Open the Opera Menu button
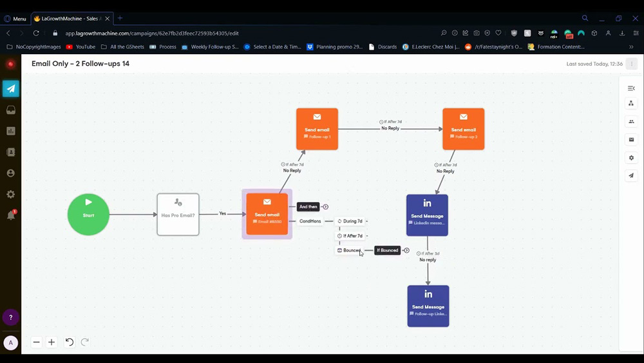 [15, 19]
